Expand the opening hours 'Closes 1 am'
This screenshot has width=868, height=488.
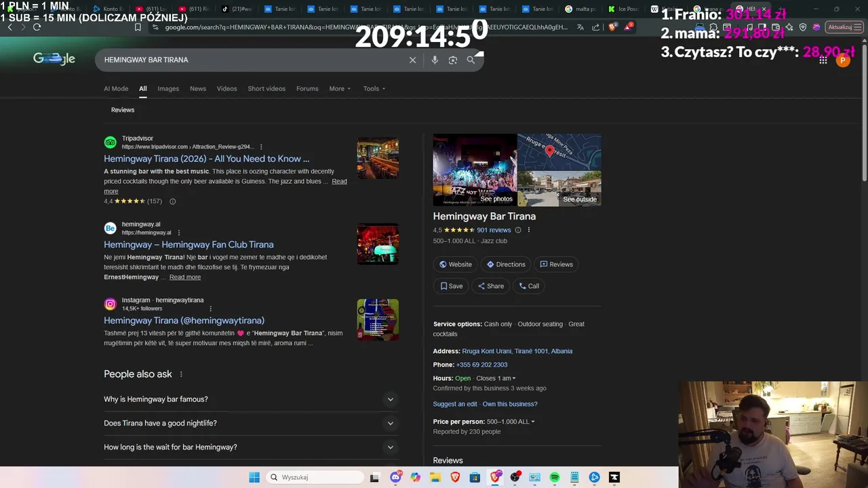pos(496,378)
